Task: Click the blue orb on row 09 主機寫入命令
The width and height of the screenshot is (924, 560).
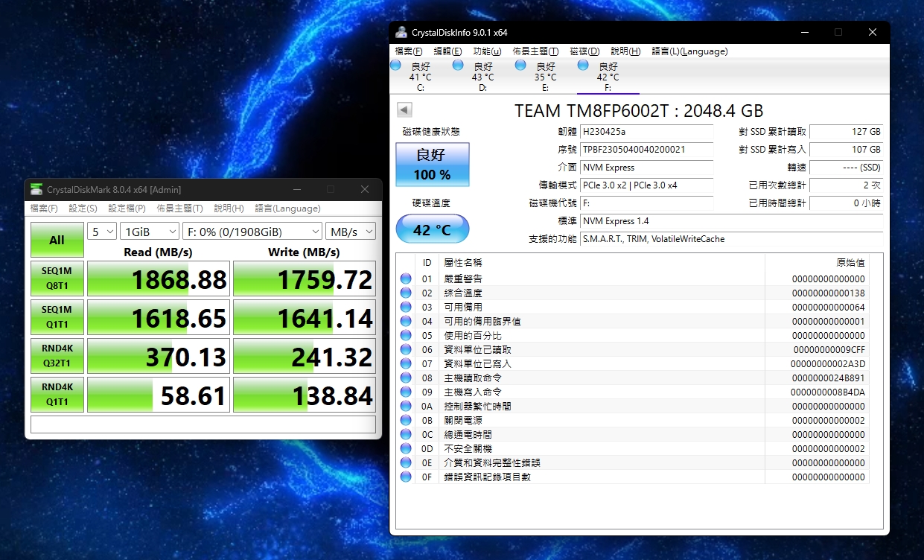Action: pyautogui.click(x=406, y=392)
